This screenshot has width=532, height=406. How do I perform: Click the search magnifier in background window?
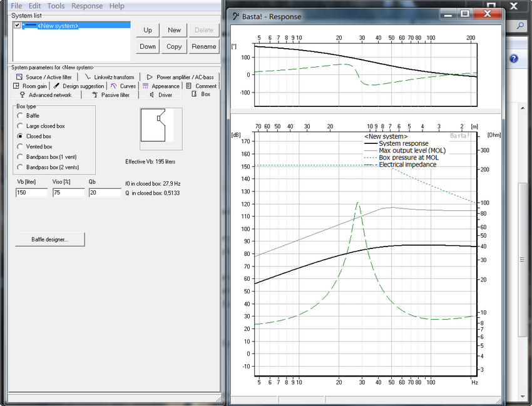(x=519, y=26)
